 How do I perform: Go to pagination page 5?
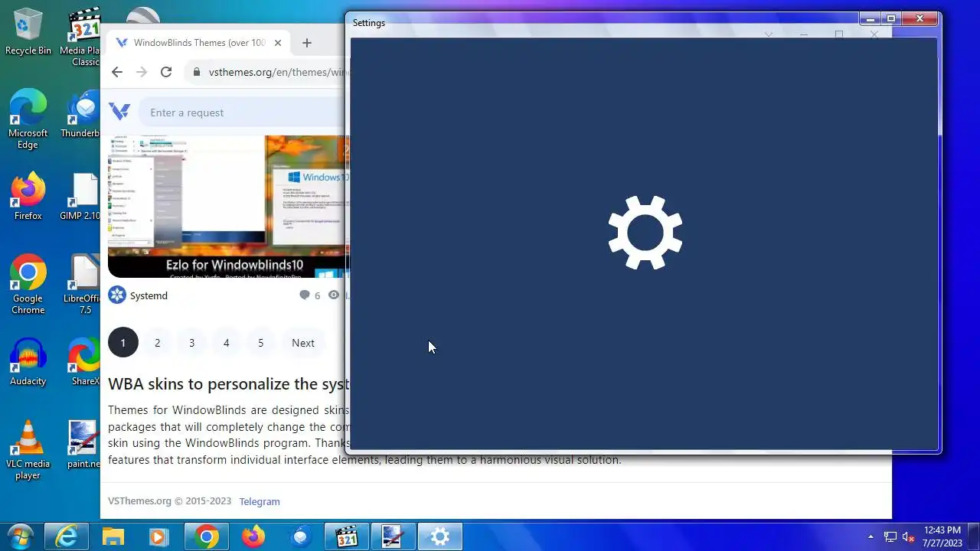coord(260,343)
